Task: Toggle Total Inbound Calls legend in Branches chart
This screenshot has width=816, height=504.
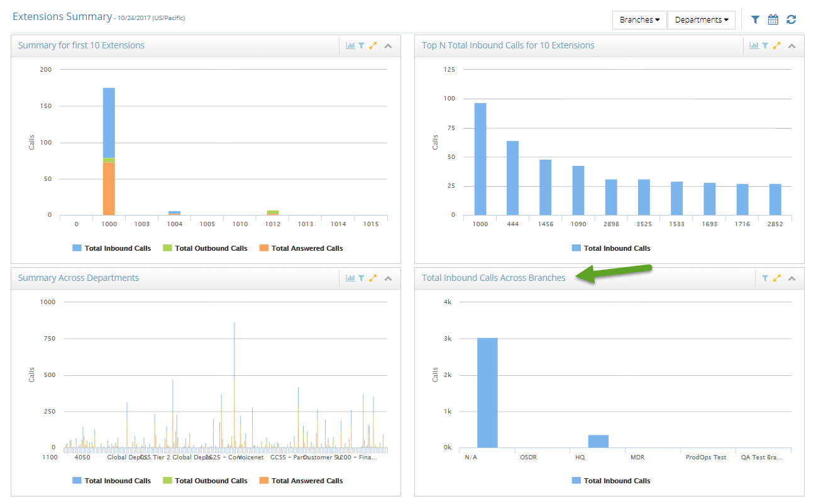Action: pos(611,481)
